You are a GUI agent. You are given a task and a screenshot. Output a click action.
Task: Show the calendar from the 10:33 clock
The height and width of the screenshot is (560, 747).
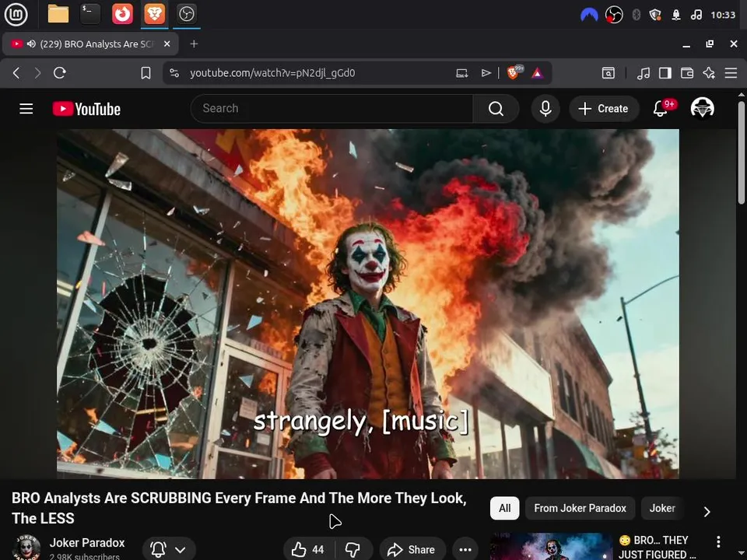click(x=723, y=15)
